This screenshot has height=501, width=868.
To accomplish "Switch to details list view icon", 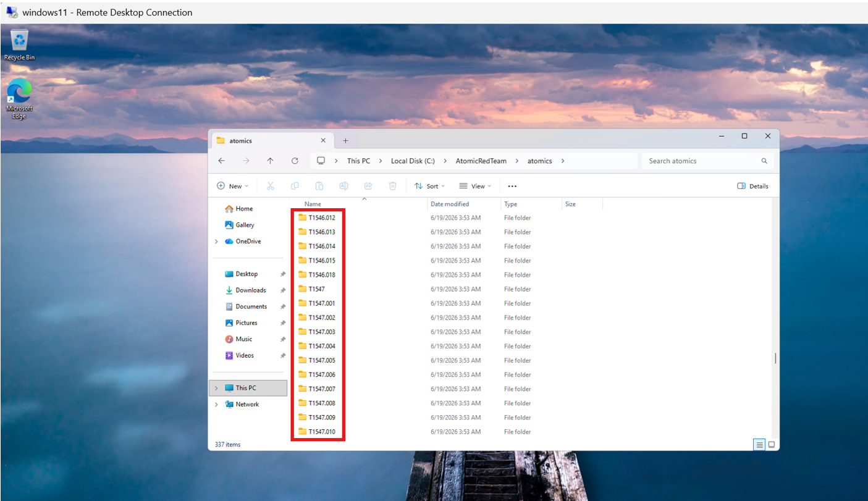I will tap(760, 444).
